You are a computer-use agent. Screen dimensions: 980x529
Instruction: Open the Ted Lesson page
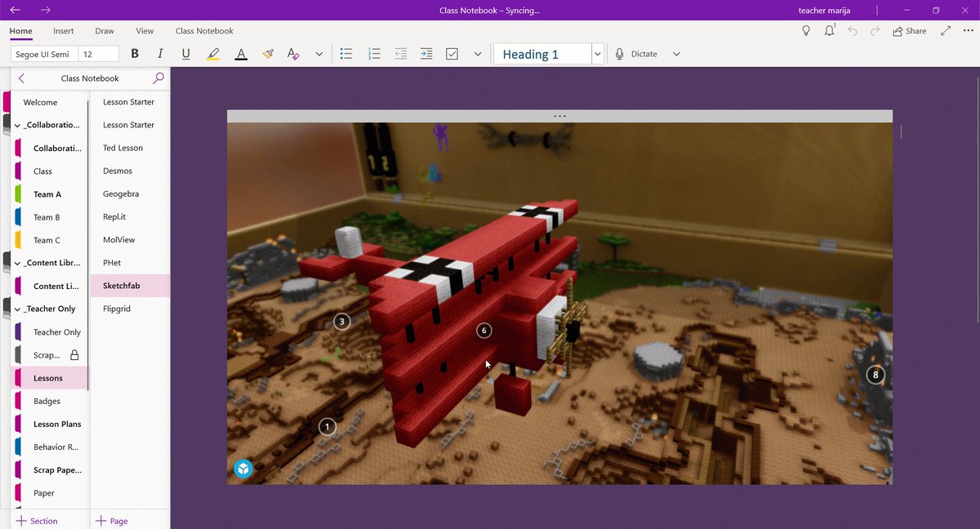[x=122, y=148]
